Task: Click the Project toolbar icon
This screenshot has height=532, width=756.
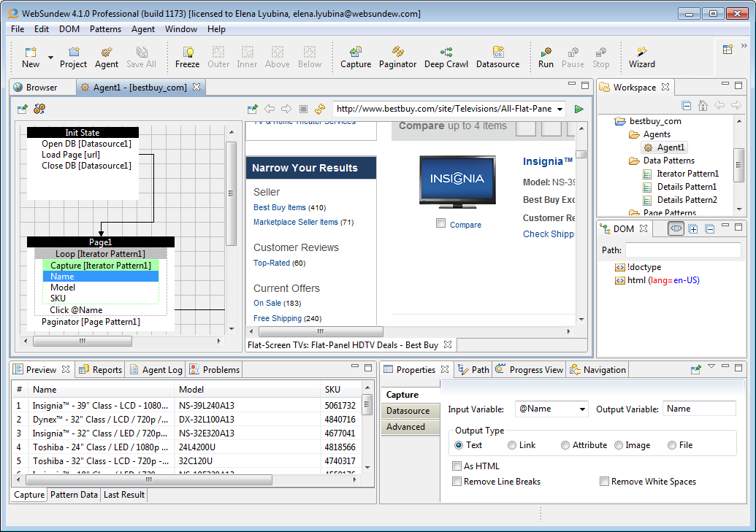Action: [x=73, y=58]
